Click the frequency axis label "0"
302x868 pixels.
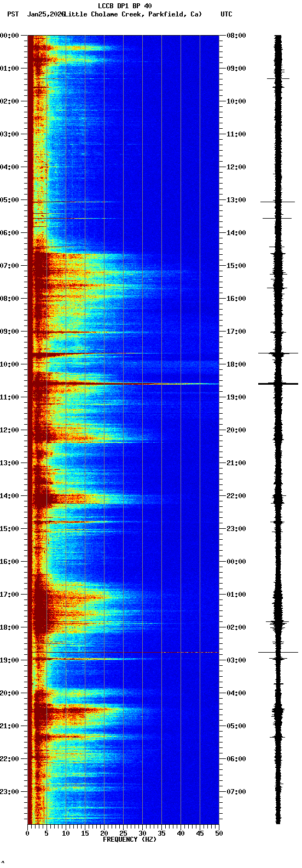pyautogui.click(x=27, y=833)
